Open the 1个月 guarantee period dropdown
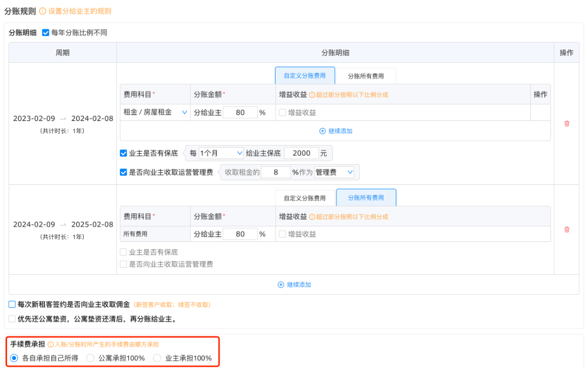The height and width of the screenshot is (369, 588). (221, 153)
